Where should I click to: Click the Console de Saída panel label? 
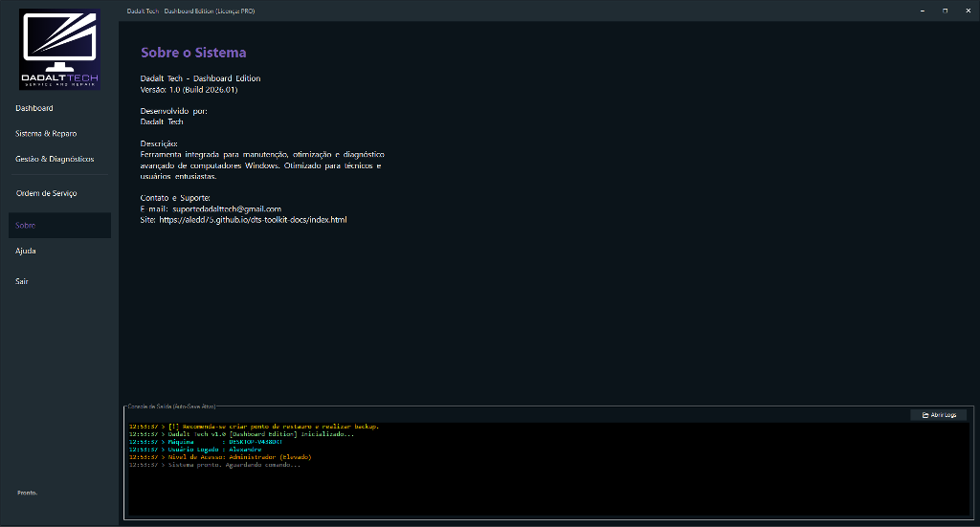pyautogui.click(x=172, y=406)
